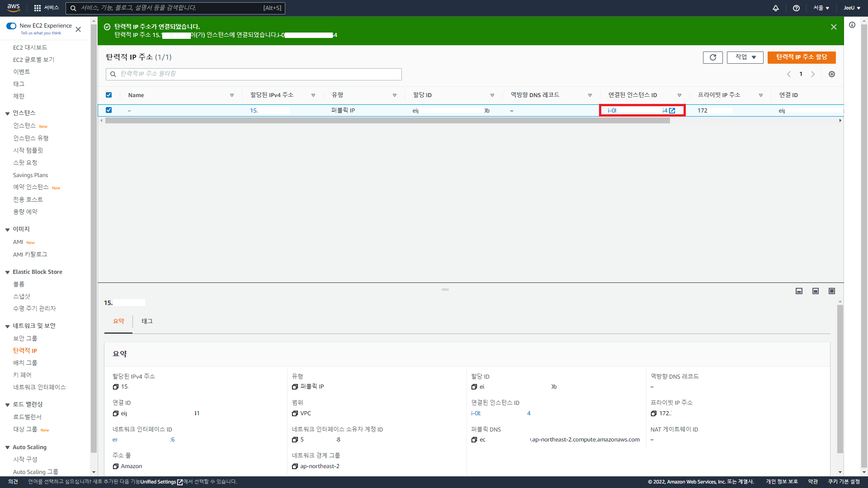Open the 작업 actions dropdown

pyautogui.click(x=745, y=57)
